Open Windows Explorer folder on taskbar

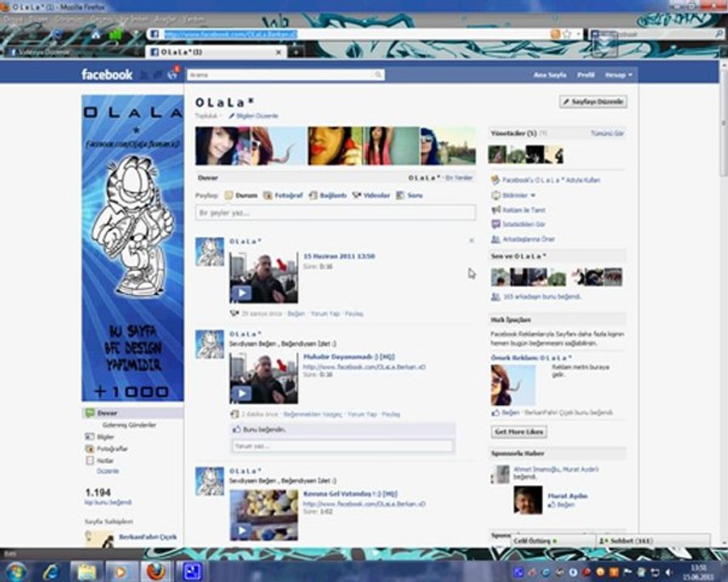click(87, 571)
